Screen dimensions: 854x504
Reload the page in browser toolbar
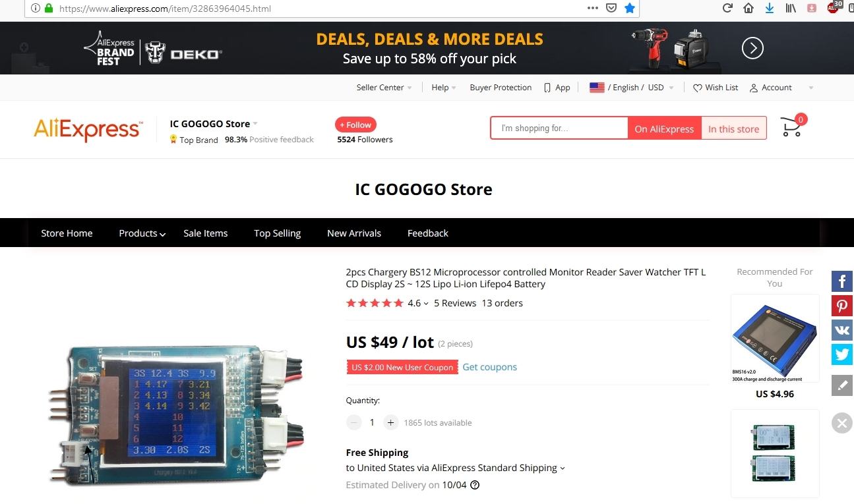tap(728, 9)
